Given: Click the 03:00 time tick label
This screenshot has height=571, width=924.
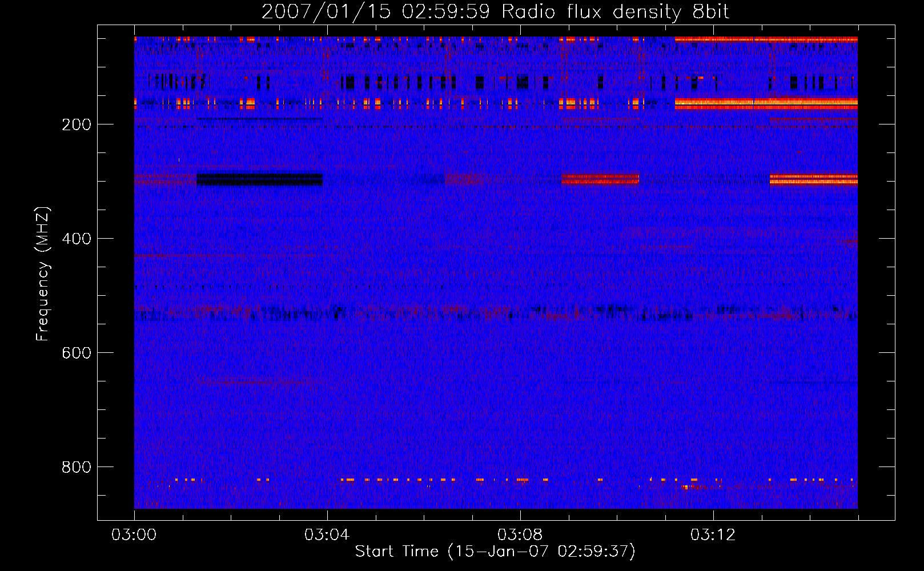Looking at the screenshot, I should [x=134, y=535].
